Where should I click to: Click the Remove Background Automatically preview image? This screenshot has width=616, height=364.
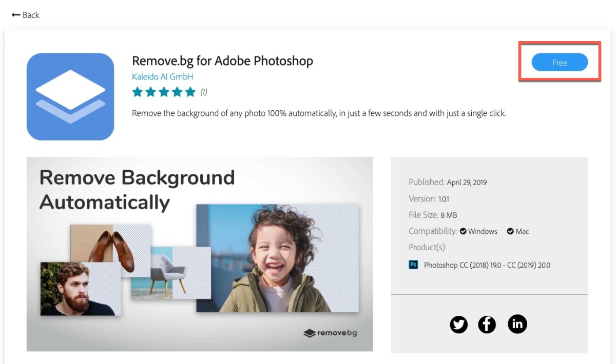pyautogui.click(x=200, y=254)
